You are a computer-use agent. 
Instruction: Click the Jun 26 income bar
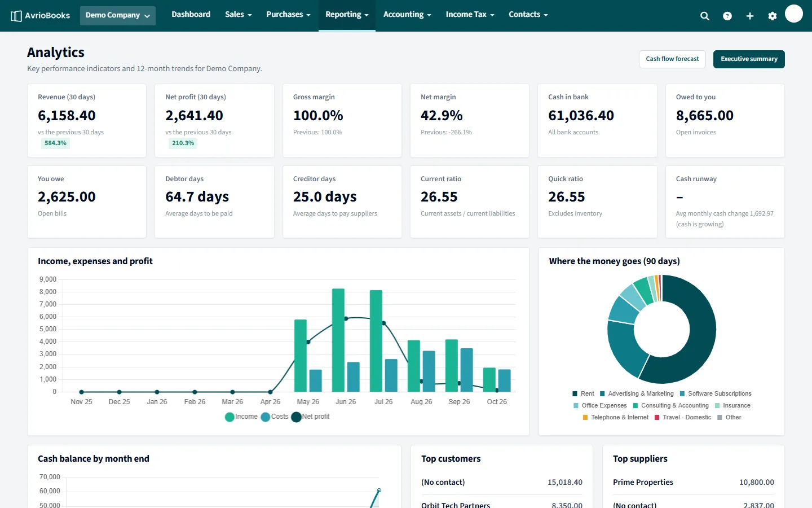click(x=338, y=340)
